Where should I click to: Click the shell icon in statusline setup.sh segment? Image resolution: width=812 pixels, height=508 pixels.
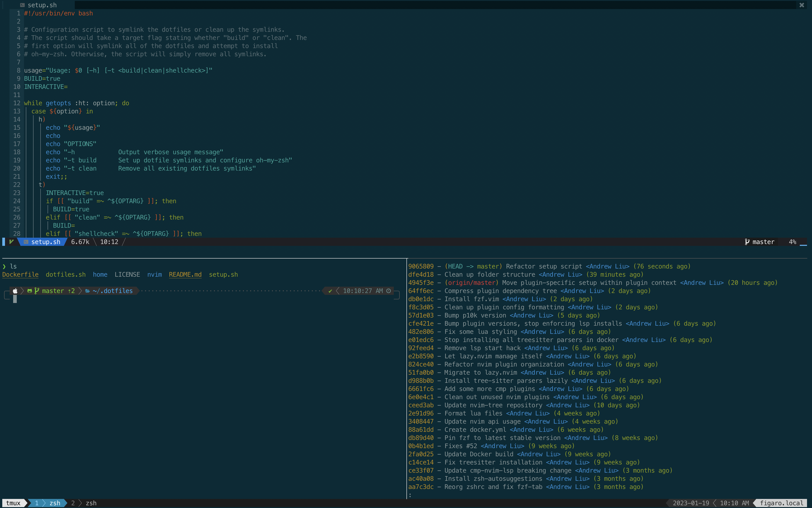(26, 242)
